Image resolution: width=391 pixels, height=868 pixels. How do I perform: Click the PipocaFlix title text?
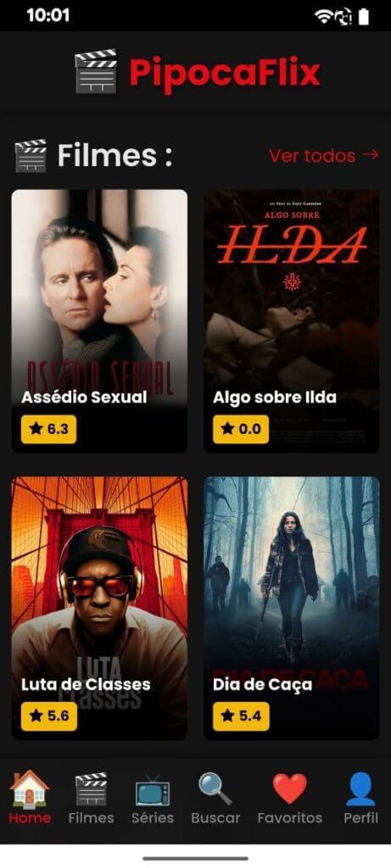pos(225,73)
